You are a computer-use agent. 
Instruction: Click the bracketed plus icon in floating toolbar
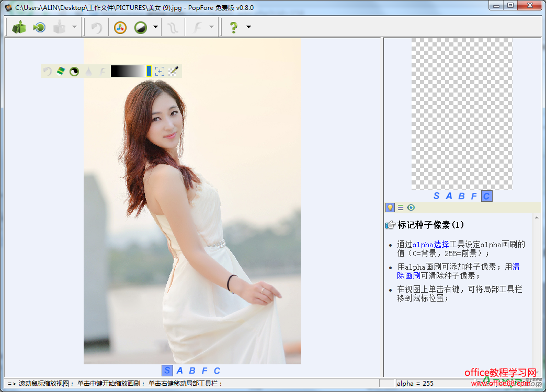160,71
